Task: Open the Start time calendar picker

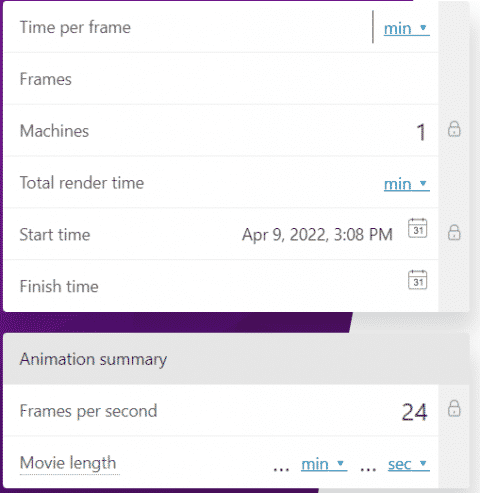Action: (418, 228)
